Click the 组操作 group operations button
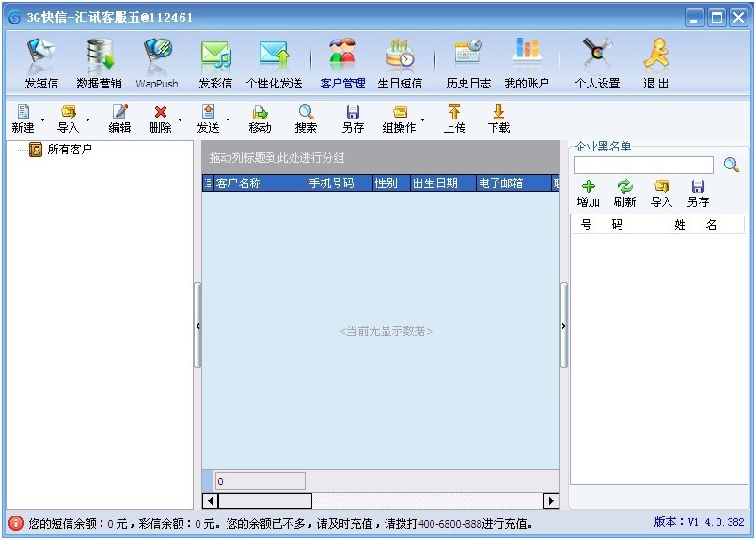Image resolution: width=756 pixels, height=540 pixels. (x=399, y=119)
